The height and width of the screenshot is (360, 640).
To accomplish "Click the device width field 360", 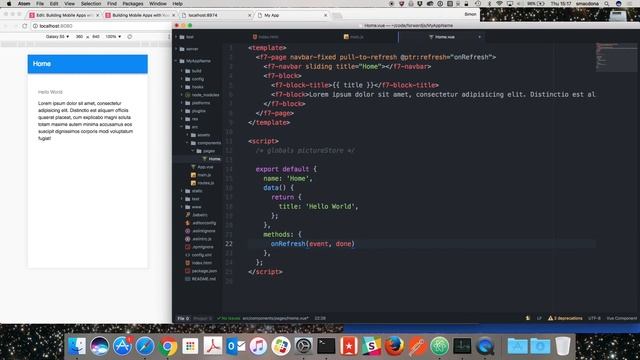I will [x=79, y=37].
